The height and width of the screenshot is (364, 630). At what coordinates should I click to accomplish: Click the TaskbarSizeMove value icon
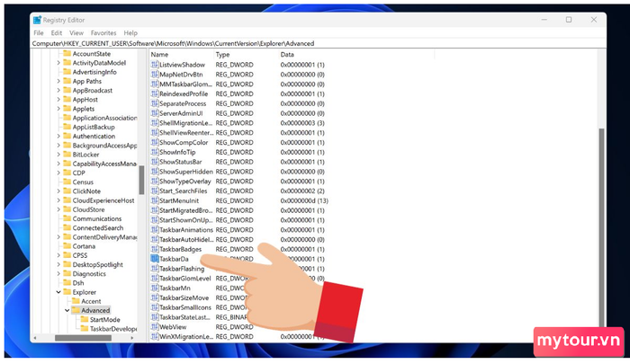point(155,297)
